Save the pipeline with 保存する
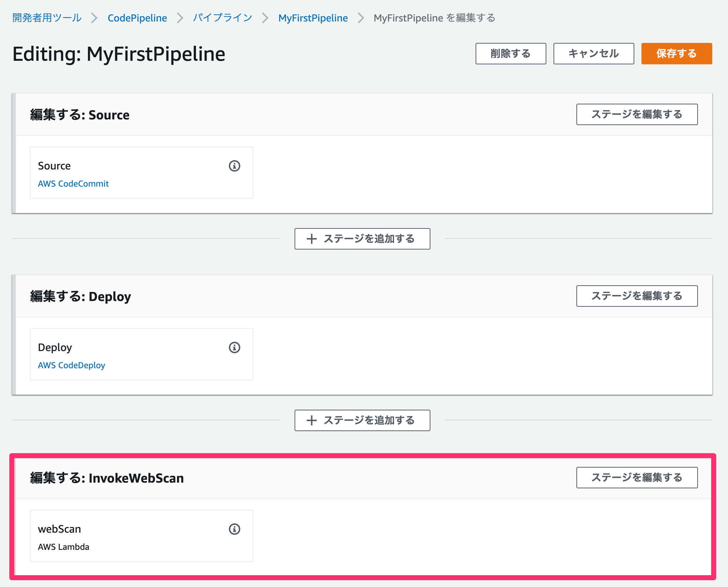 click(x=676, y=54)
